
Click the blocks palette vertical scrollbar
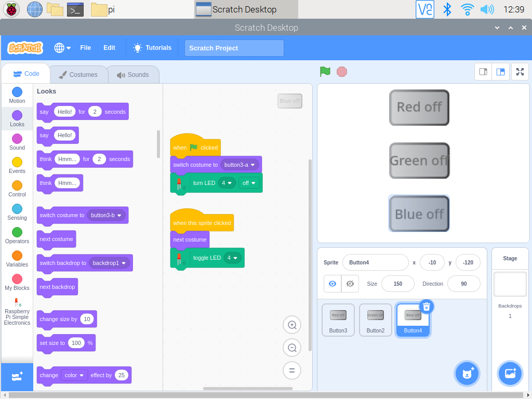(x=158, y=144)
